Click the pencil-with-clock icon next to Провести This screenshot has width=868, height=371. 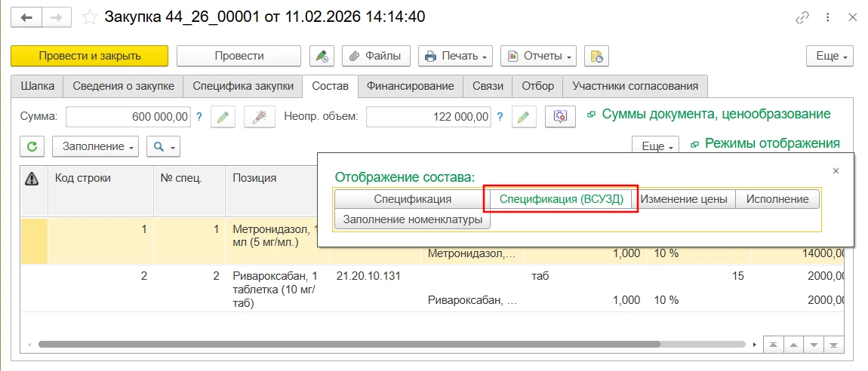(x=322, y=56)
